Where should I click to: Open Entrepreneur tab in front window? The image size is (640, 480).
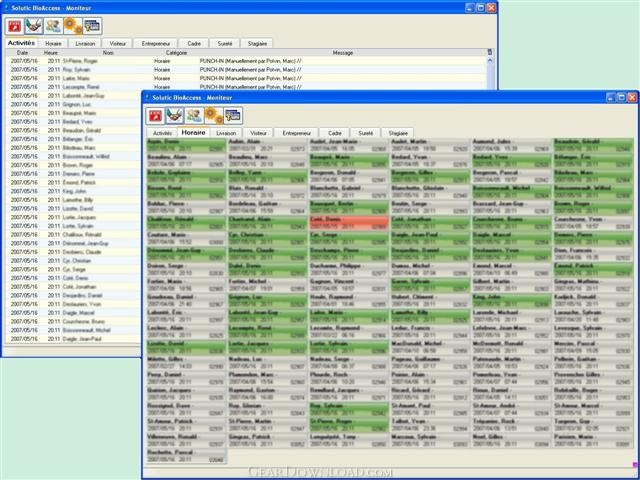(297, 133)
